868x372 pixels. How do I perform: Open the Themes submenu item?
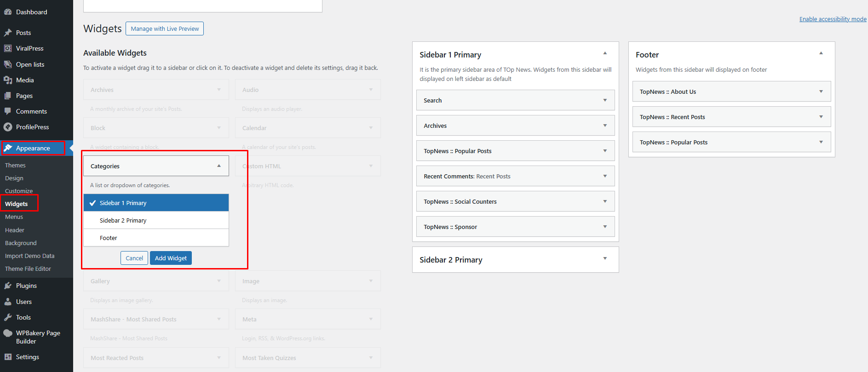tap(15, 165)
